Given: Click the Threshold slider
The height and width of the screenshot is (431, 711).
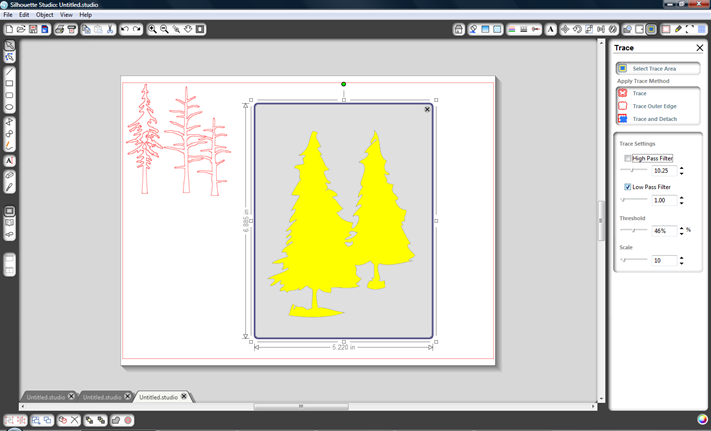Looking at the screenshot, I should 633,230.
